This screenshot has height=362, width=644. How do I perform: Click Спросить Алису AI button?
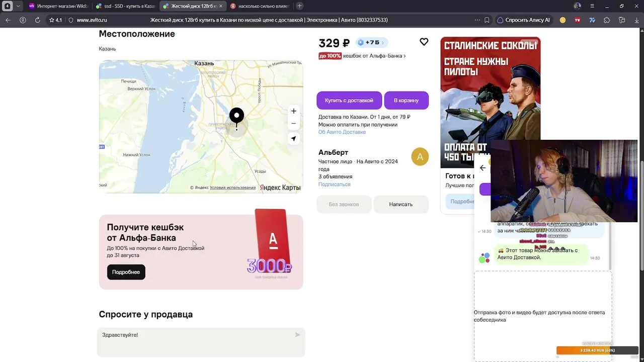click(523, 20)
